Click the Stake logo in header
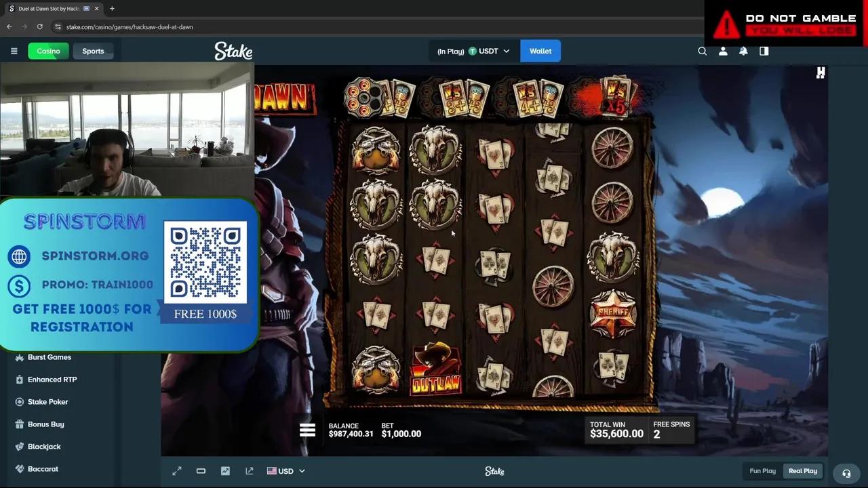 pyautogui.click(x=233, y=51)
